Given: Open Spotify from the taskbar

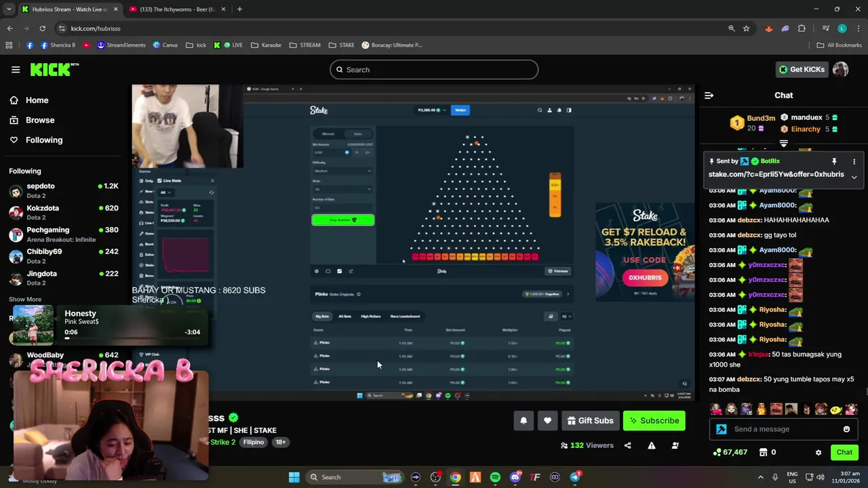Looking at the screenshot, I should (495, 477).
